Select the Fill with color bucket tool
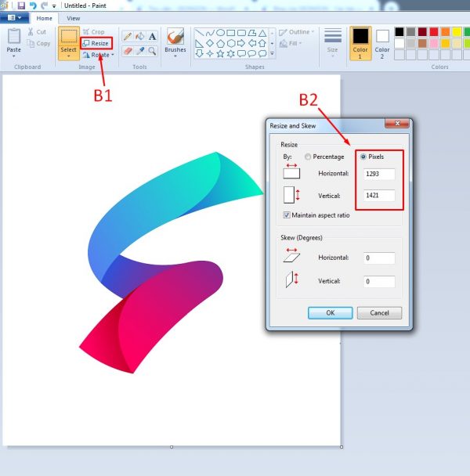 (139, 37)
